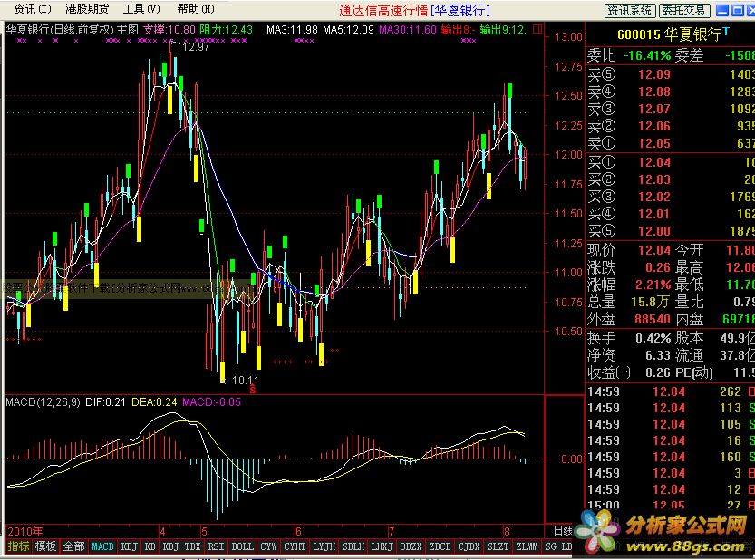This screenshot has width=755, height=560.
Task: Click the 600015 华夏银行 stock title
Action: (x=669, y=34)
